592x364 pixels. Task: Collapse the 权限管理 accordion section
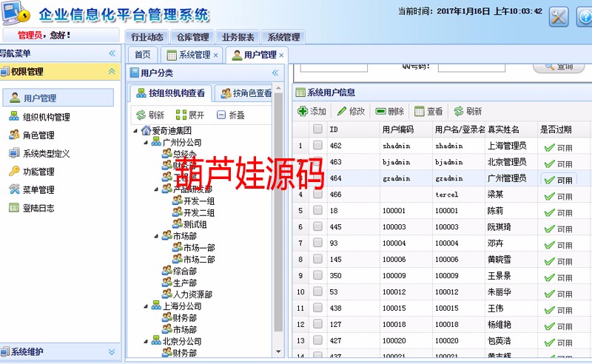tap(112, 71)
